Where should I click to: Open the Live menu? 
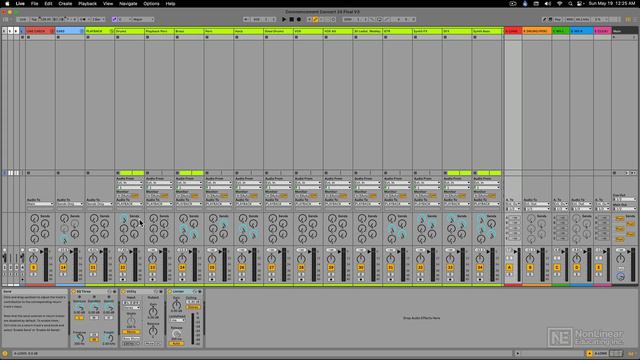point(20,4)
